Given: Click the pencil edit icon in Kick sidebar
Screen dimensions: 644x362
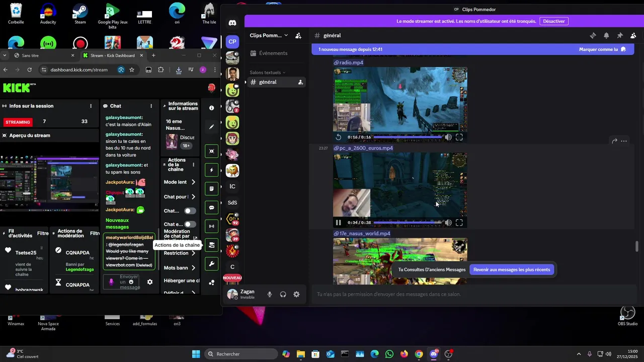Looking at the screenshot, I should [x=211, y=127].
